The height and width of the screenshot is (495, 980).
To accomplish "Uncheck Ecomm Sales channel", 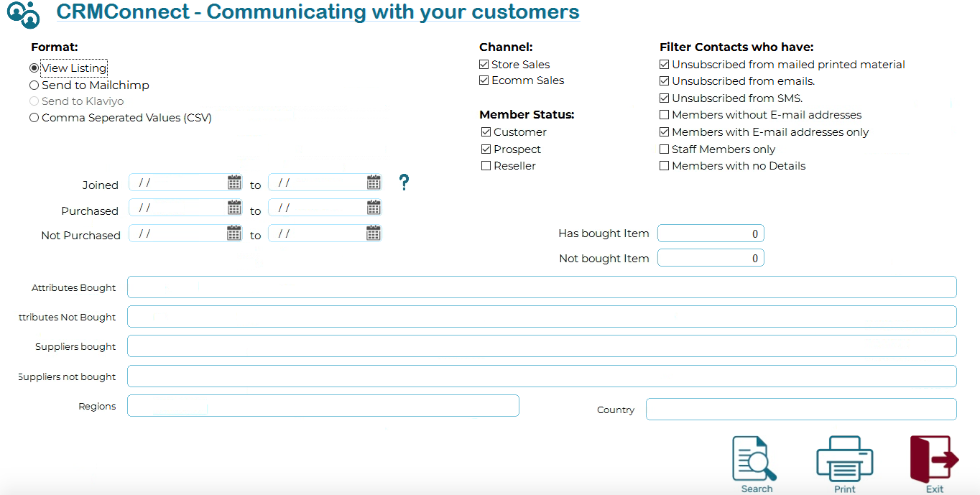I will (x=484, y=80).
